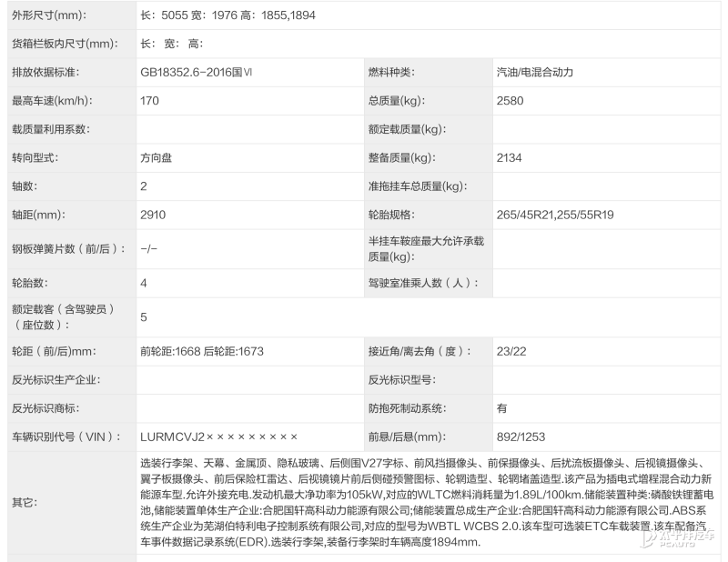Select fuel type 汽油/电混合动力
Image resolution: width=728 pixels, height=562 pixels.
click(x=535, y=73)
